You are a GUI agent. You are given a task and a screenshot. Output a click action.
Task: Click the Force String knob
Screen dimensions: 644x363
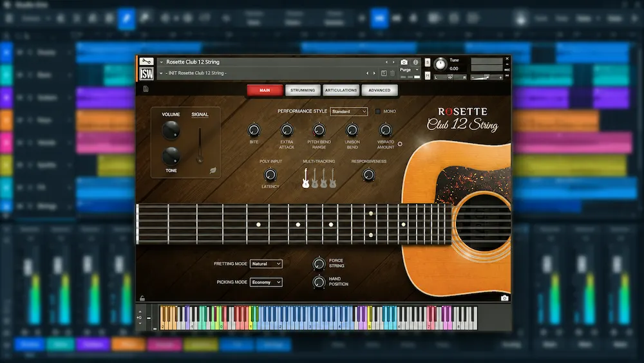coord(319,263)
